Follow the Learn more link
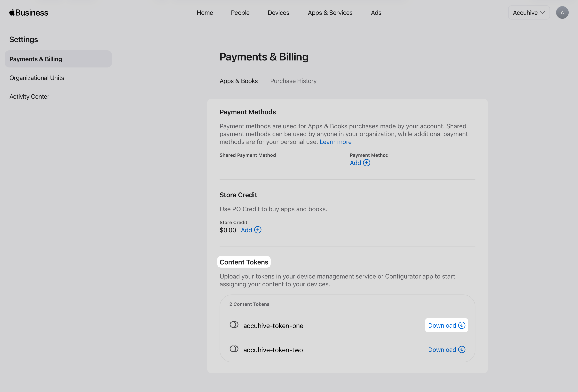Screen dimensions: 578x392 335,142
